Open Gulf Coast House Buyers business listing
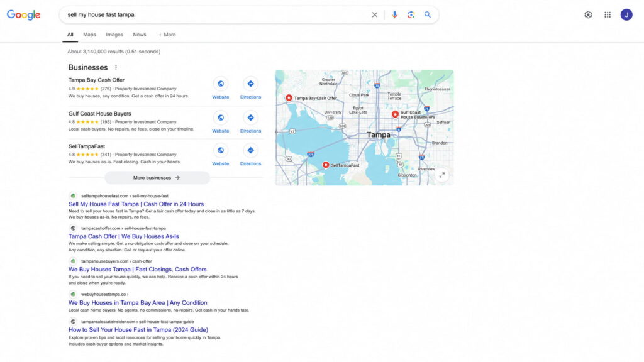Image resolution: width=644 pixels, height=362 pixels. pos(99,114)
